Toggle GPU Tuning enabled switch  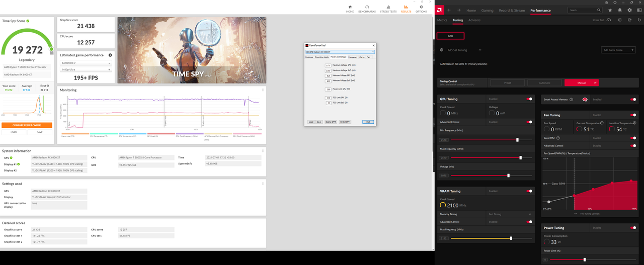pyautogui.click(x=529, y=99)
